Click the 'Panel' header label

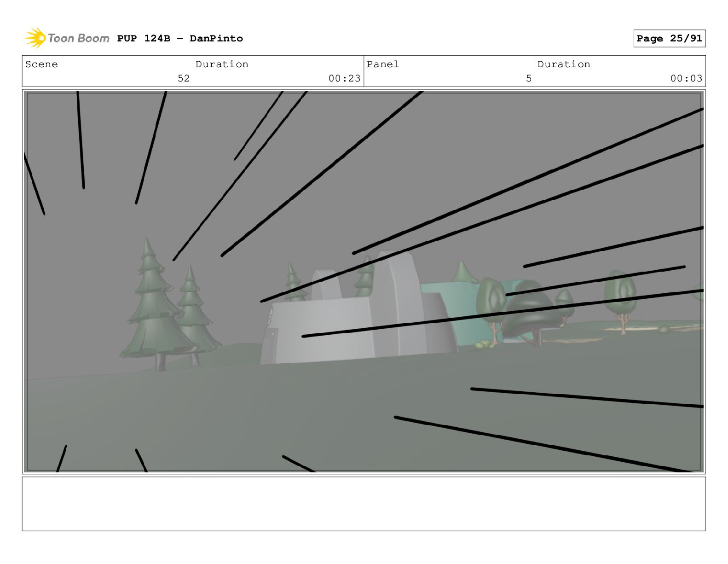[383, 64]
